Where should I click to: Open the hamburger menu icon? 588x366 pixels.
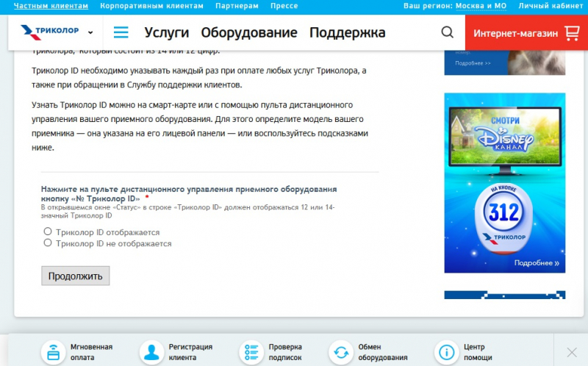121,33
